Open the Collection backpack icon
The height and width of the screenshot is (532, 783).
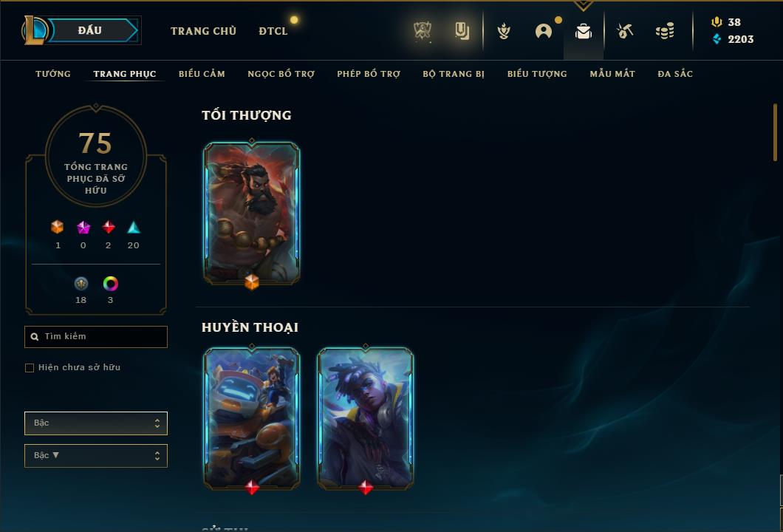[x=584, y=32]
